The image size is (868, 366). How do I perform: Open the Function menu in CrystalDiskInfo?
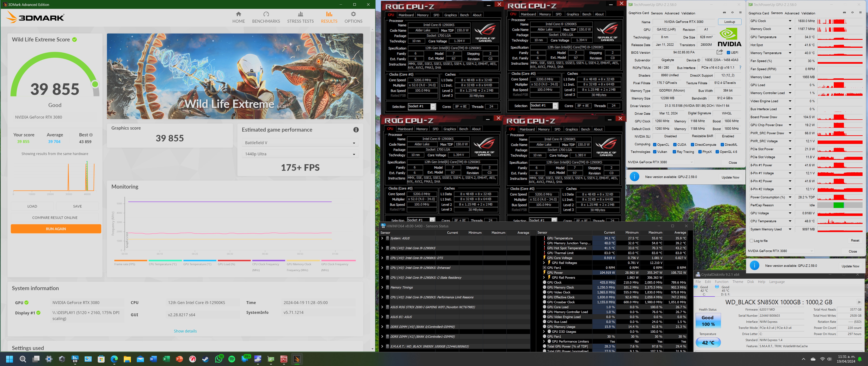721,282
